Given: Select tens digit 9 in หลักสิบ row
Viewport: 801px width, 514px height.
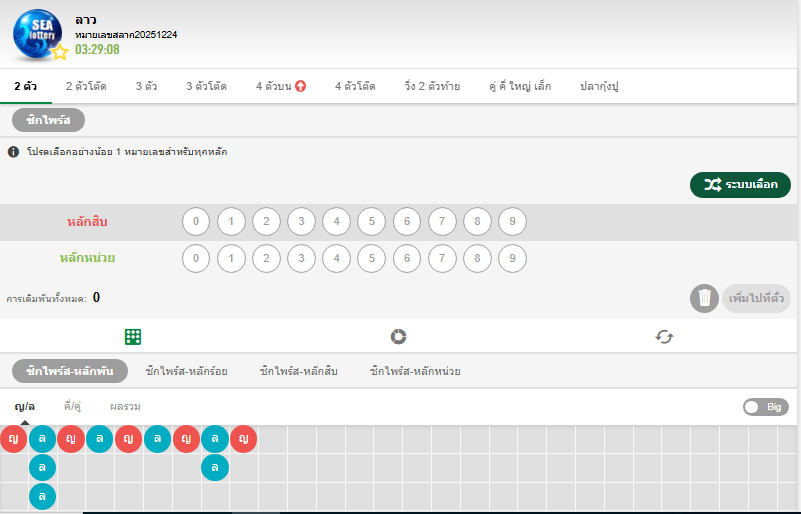Looking at the screenshot, I should [x=512, y=221].
